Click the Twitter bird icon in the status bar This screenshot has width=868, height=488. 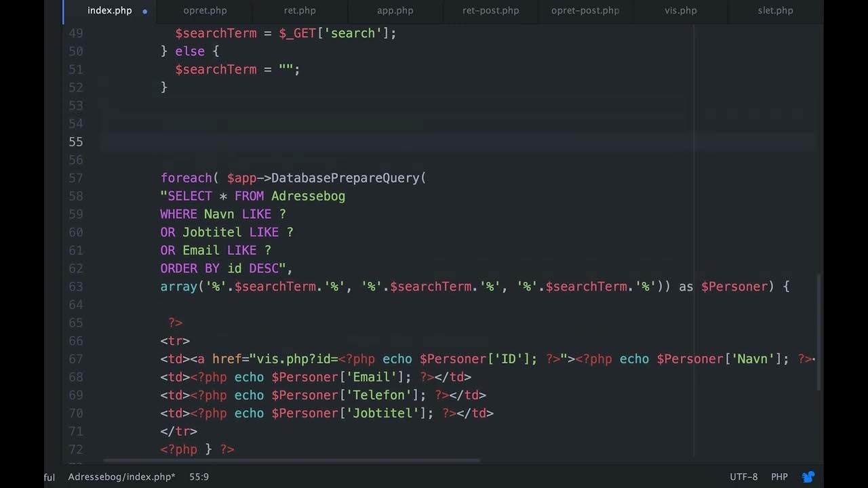click(x=808, y=476)
